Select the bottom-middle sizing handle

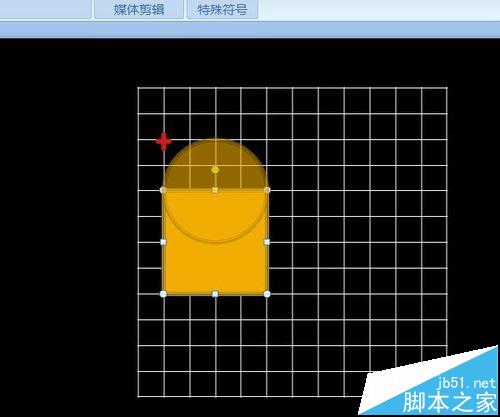[215, 294]
